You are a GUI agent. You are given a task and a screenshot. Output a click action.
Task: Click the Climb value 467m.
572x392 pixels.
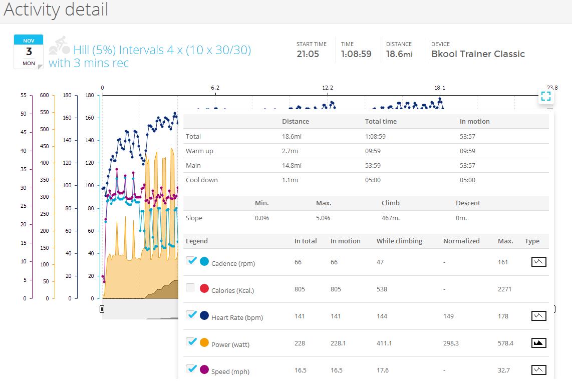(390, 218)
